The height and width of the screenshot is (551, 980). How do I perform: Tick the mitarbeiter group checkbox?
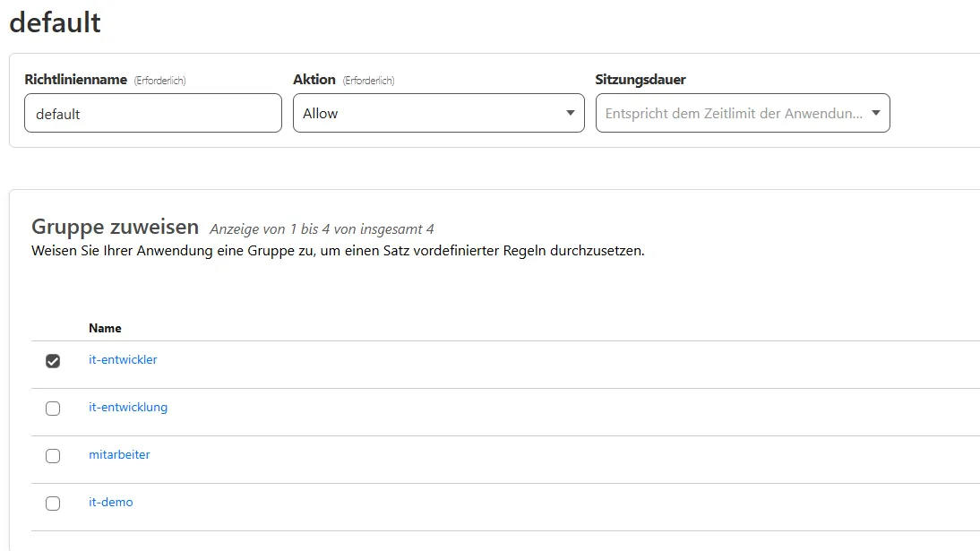tap(53, 456)
